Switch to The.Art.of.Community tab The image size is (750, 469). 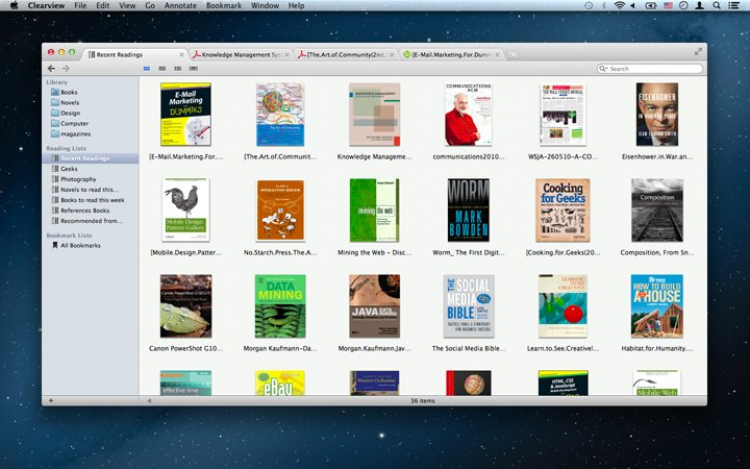(346, 55)
